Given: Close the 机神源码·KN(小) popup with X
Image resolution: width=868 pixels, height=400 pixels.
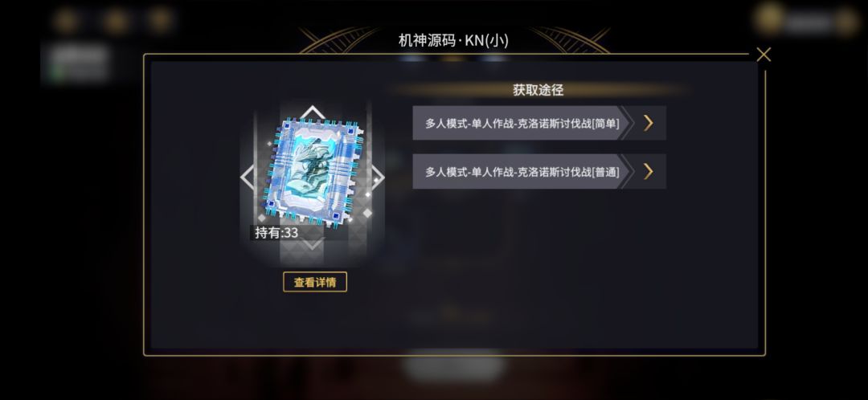Looking at the screenshot, I should pyautogui.click(x=764, y=55).
